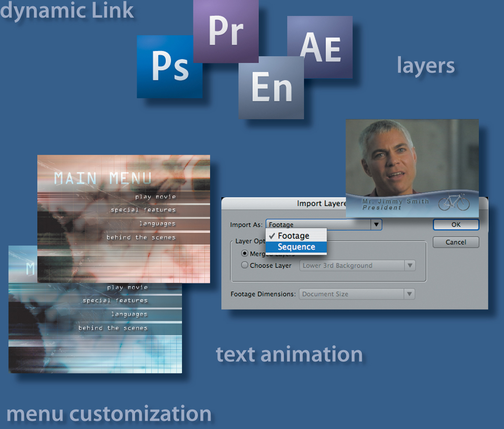The width and height of the screenshot is (504, 429).
Task: Click the Photoshop Ps icon
Action: [169, 67]
